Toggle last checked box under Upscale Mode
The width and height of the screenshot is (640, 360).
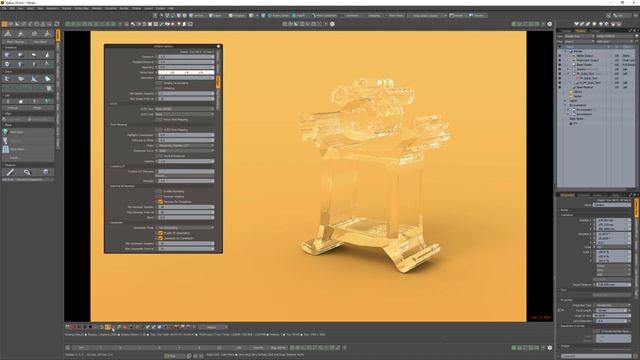click(160, 238)
